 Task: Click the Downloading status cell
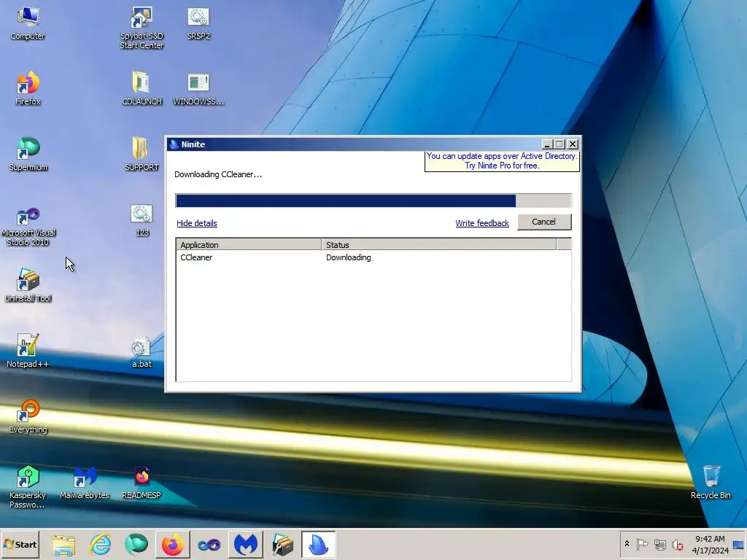[348, 257]
